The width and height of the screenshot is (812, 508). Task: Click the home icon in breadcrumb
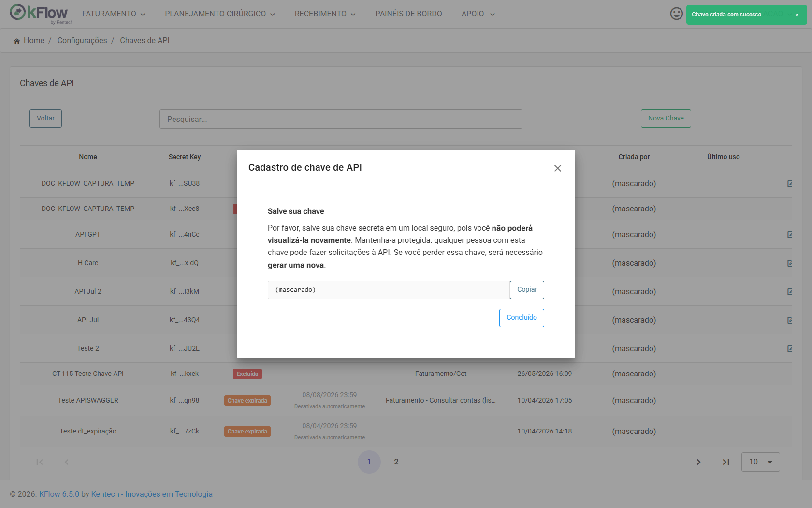[x=17, y=41]
